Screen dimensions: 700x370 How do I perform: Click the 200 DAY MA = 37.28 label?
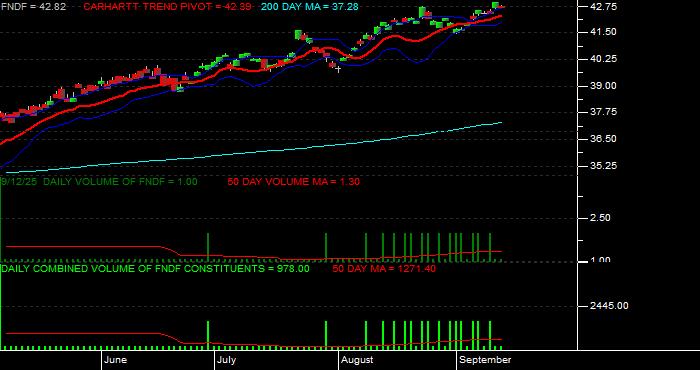pyautogui.click(x=309, y=7)
